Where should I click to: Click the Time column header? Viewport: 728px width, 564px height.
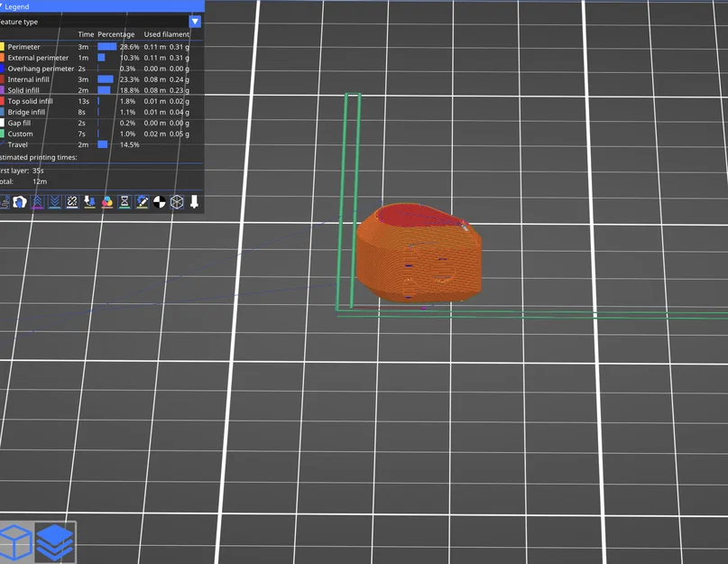(x=86, y=34)
